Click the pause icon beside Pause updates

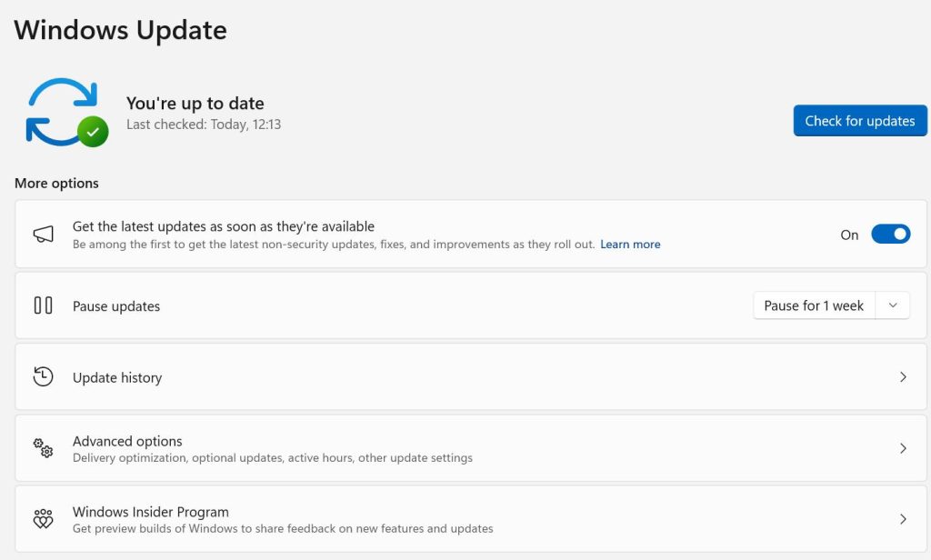(43, 305)
